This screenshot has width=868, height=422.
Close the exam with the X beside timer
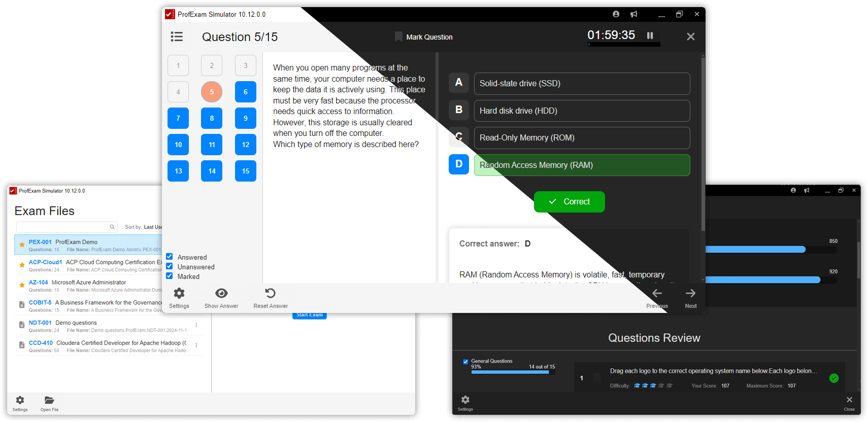point(690,37)
